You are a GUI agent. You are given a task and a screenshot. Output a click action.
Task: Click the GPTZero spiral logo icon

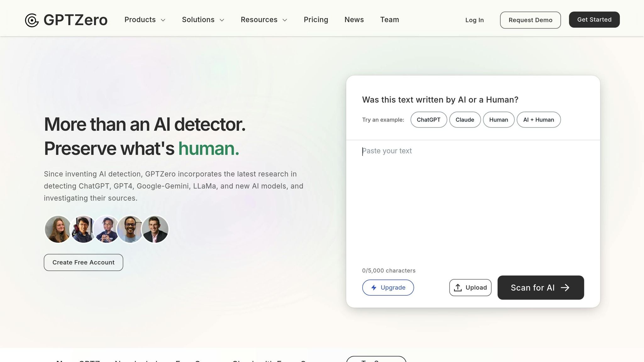pyautogui.click(x=32, y=20)
